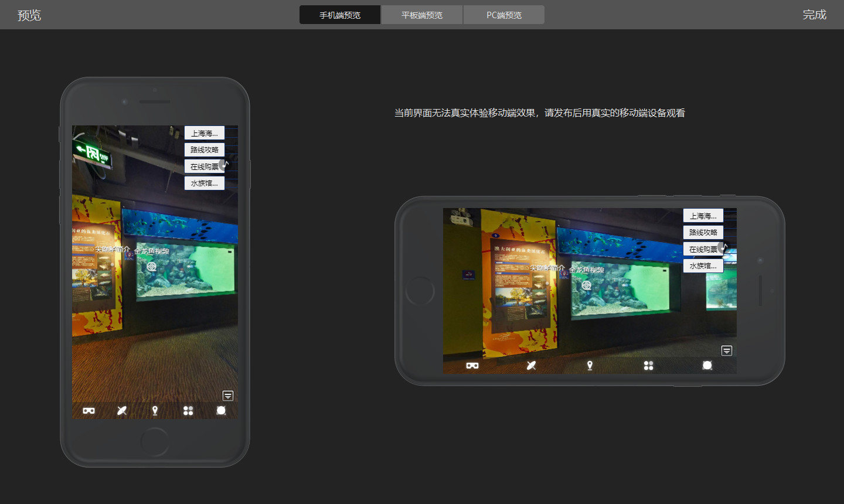Toggle gyroscope icon in landscape phone
This screenshot has height=504, width=844.
[x=531, y=366]
